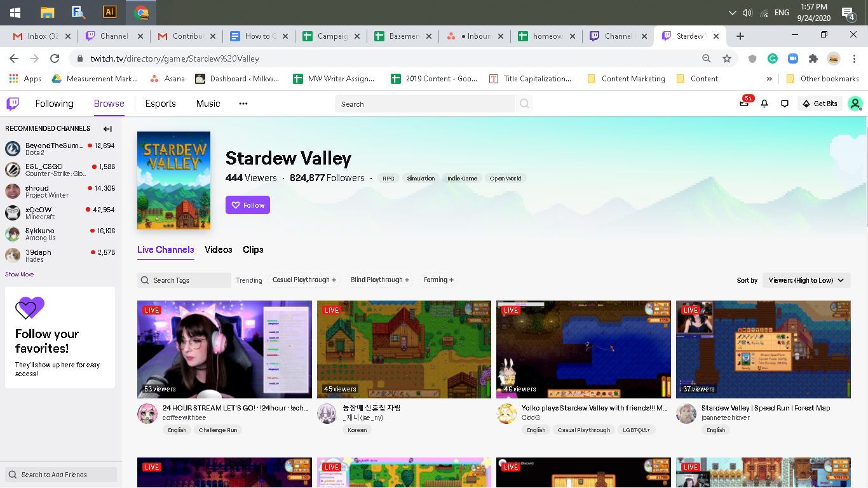This screenshot has height=488, width=868.
Task: Open the Chrome extensions puzzle icon
Action: [813, 58]
